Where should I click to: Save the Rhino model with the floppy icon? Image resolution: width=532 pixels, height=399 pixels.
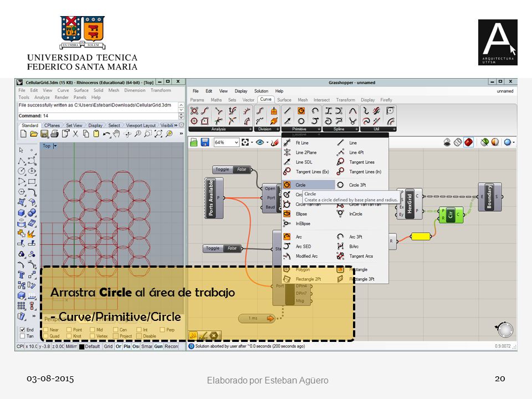(x=44, y=134)
